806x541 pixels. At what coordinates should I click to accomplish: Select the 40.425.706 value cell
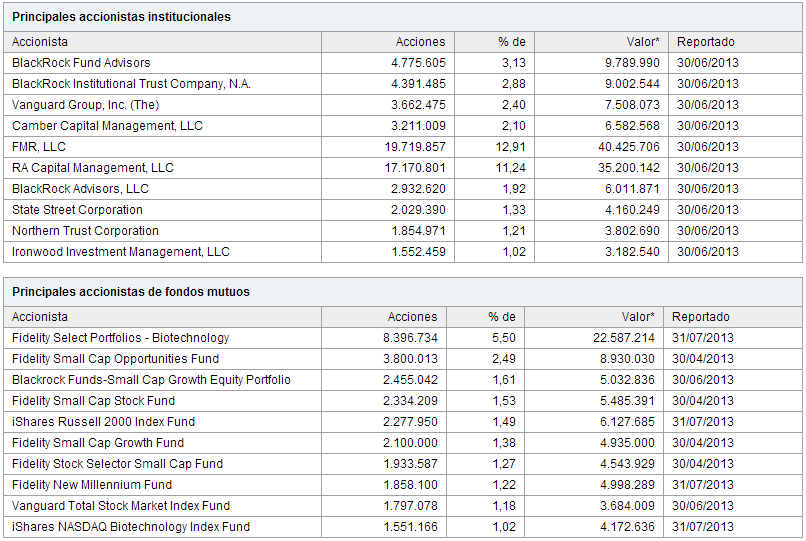point(629,147)
